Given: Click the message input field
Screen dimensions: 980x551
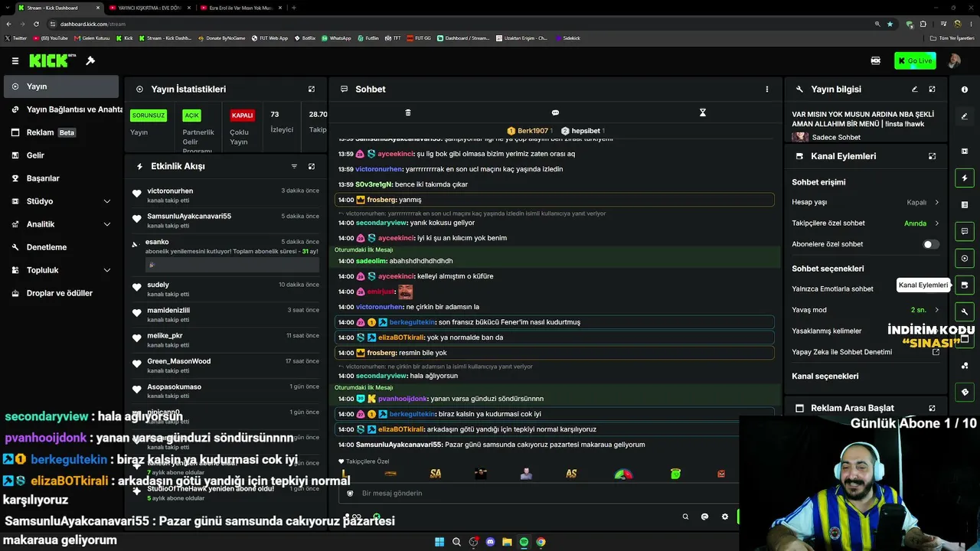Looking at the screenshot, I should click(540, 494).
